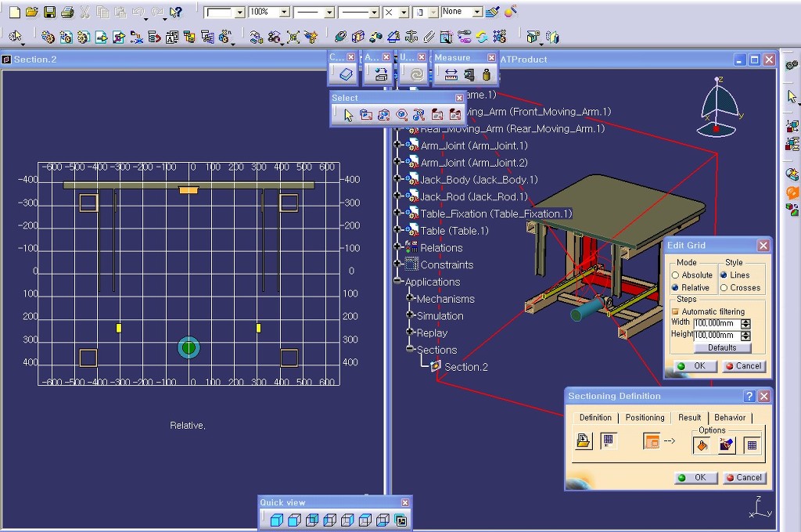Click the Save icon in the toolbar
801x532 pixels.
[x=49, y=13]
